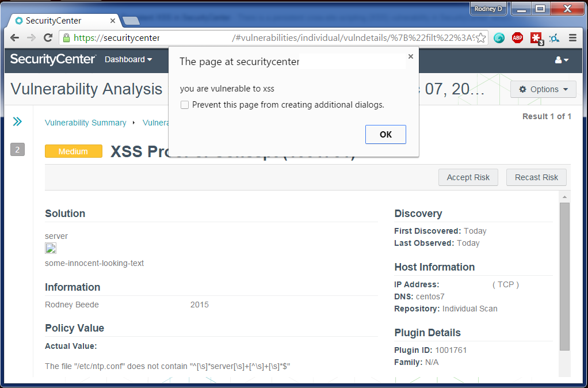Bookmark this page with the star icon

(481, 38)
